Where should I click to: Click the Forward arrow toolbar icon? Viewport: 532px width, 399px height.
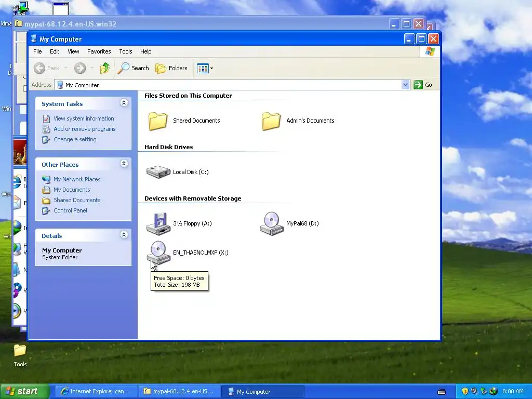(80, 68)
